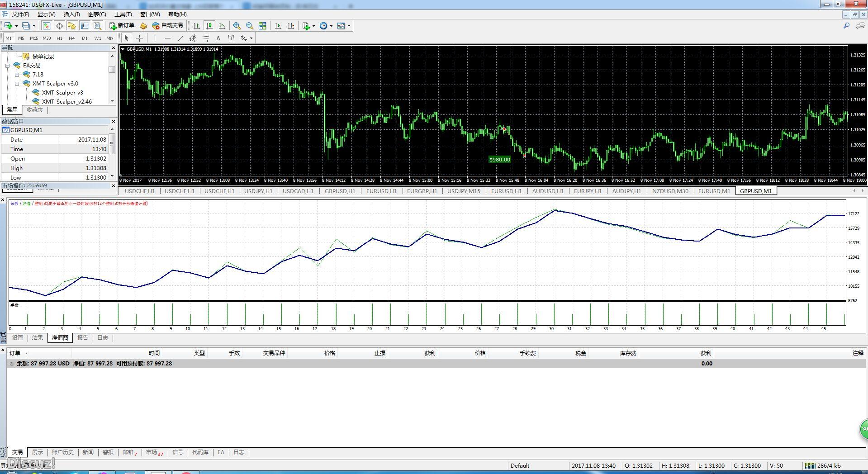Switch timeframe to M1
The height and width of the screenshot is (474, 868).
click(x=9, y=38)
